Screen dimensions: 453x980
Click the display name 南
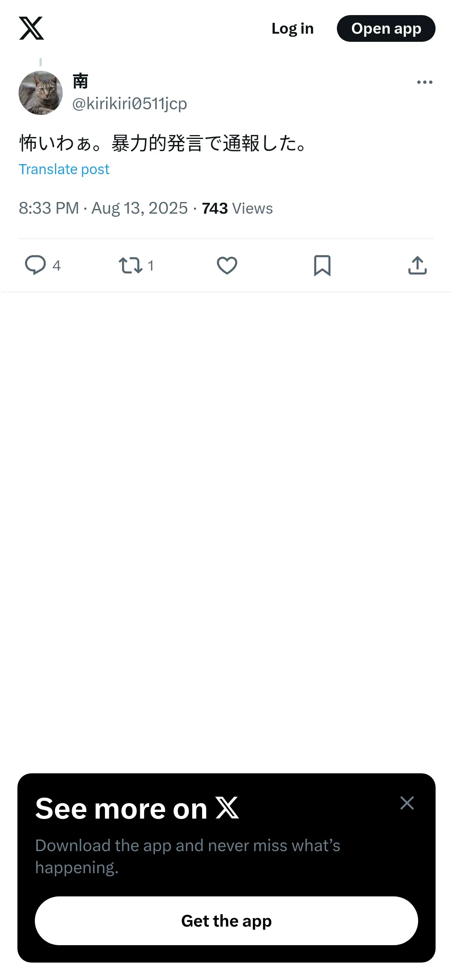tap(81, 82)
